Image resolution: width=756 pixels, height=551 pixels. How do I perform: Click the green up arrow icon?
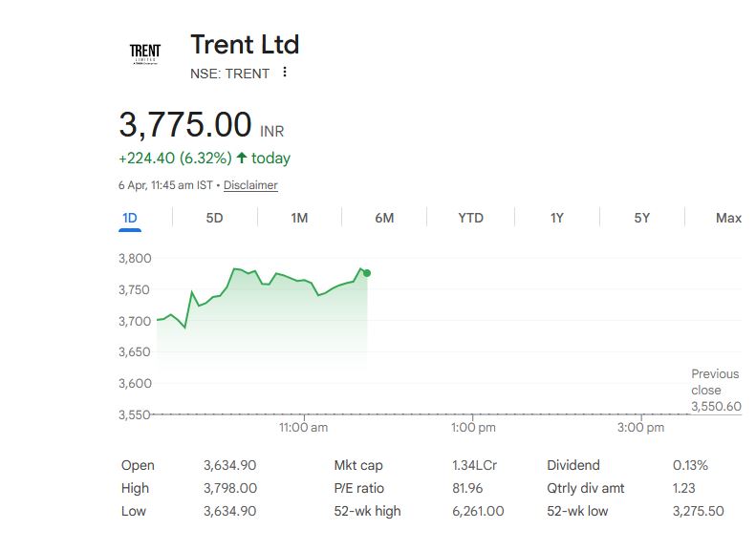click(242, 158)
